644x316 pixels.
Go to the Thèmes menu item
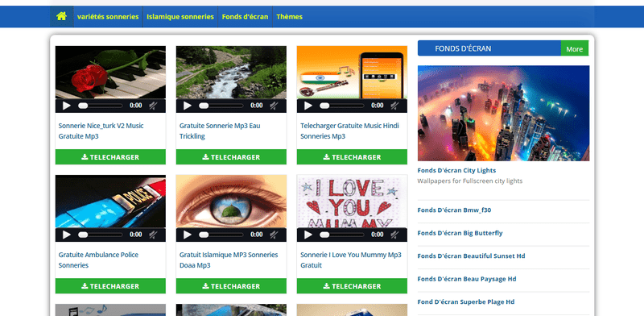(289, 17)
